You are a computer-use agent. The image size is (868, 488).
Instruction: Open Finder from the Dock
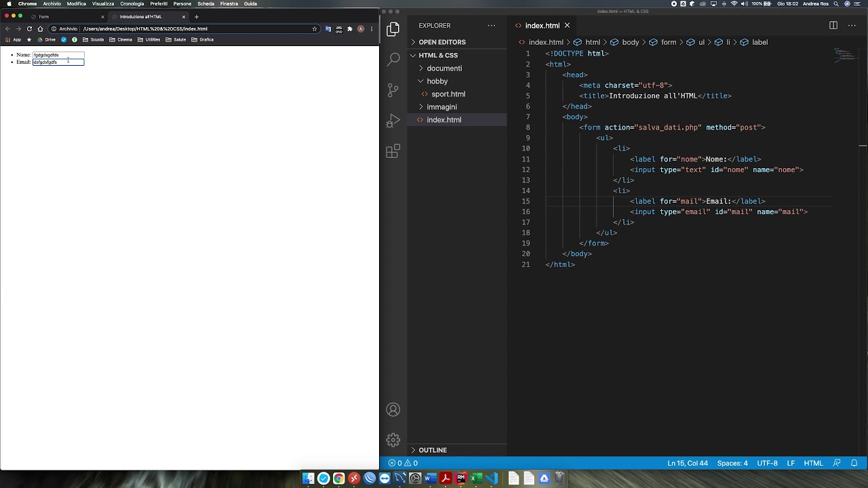pyautogui.click(x=309, y=479)
